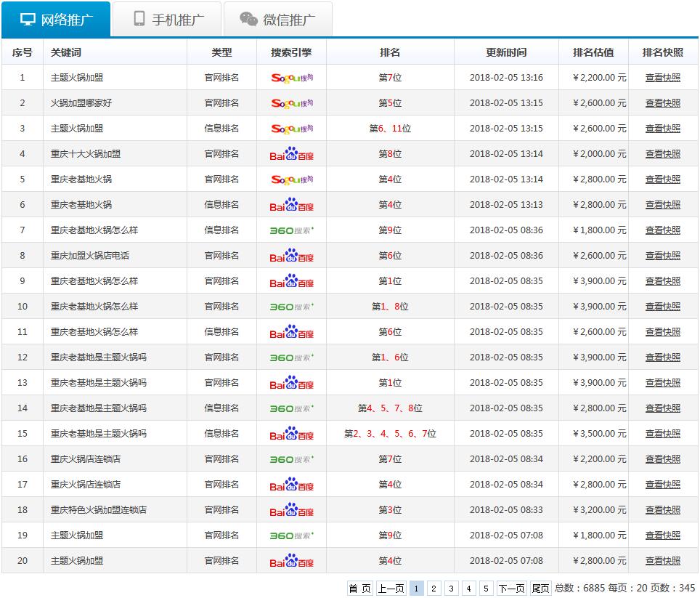
Task: Select keyword 重庆特色火锅加盟连锁店
Action: (x=99, y=510)
